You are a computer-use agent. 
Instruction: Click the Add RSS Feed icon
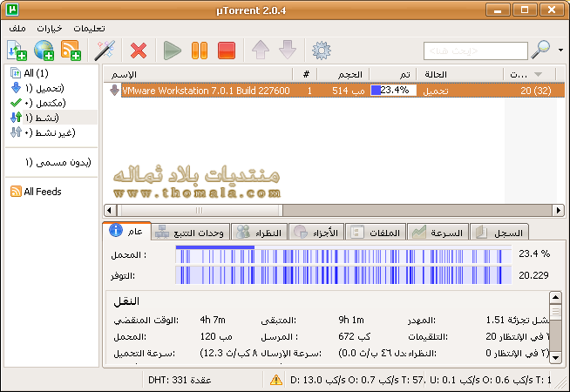tap(71, 51)
